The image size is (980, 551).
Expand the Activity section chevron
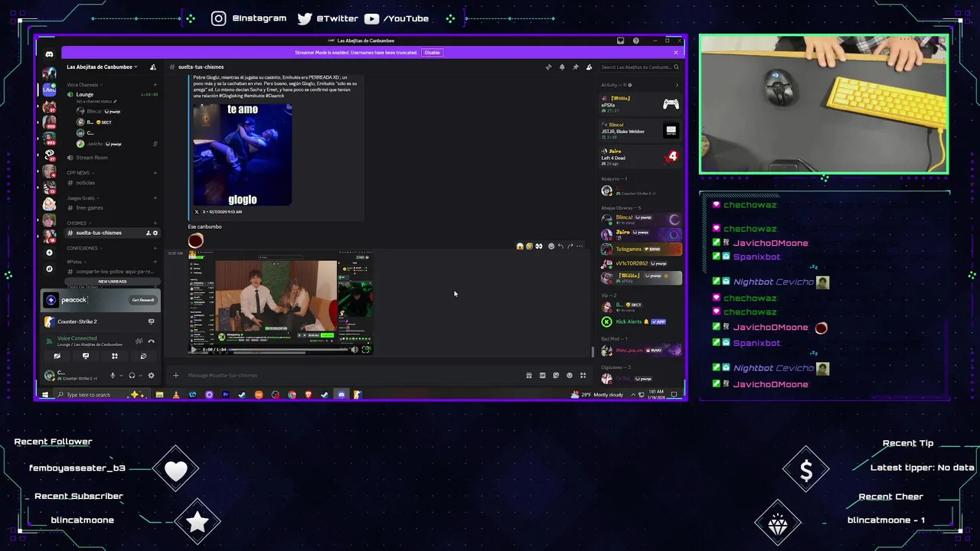point(676,85)
